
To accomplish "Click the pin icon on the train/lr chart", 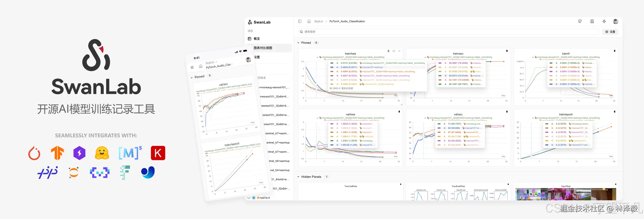I will (615, 51).
